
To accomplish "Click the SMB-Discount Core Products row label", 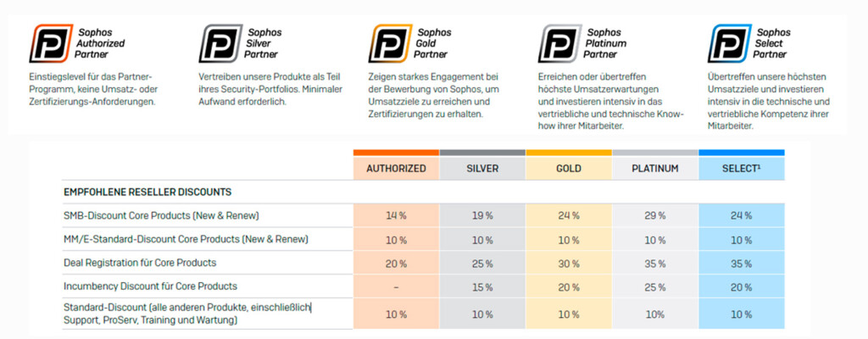I will pyautogui.click(x=162, y=215).
